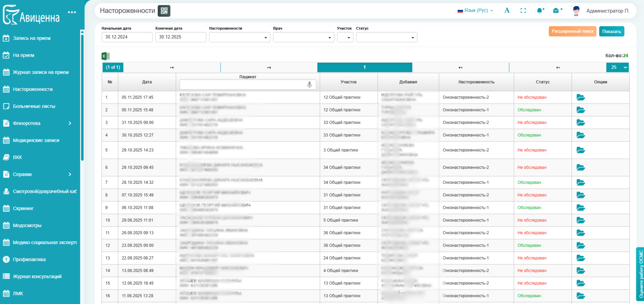Click the font size "A" icon
The image size is (644, 304).
click(x=507, y=10)
